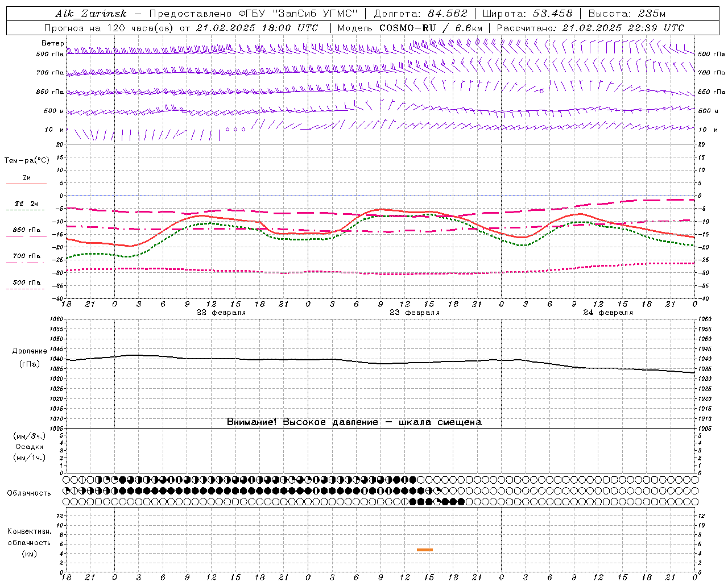Click the station name "Alk_Zarinsk" in the header

click(x=91, y=14)
